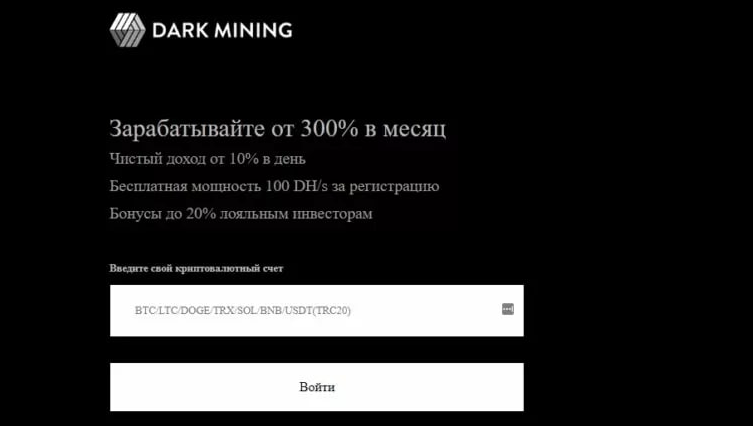Click the Dark Mining cube logo icon
The height and width of the screenshot is (426, 753).
[127, 30]
